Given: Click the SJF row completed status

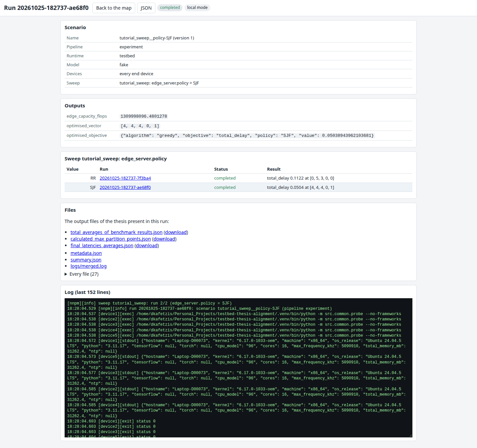Looking at the screenshot, I should tap(225, 187).
